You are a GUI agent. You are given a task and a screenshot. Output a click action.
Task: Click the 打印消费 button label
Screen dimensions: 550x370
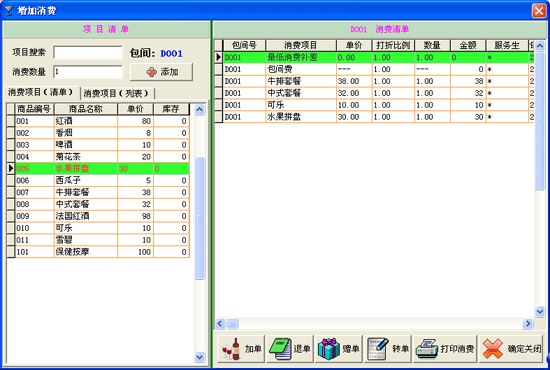[x=457, y=349]
